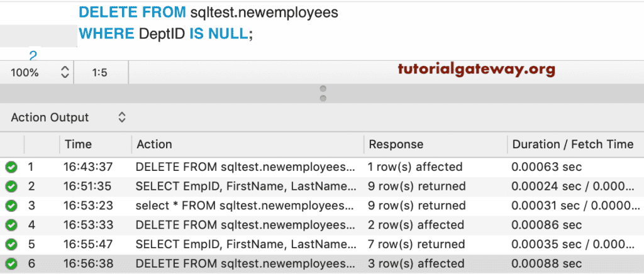The image size is (644, 274).
Task: Open the Action Output type dropdown
Action: point(122,118)
